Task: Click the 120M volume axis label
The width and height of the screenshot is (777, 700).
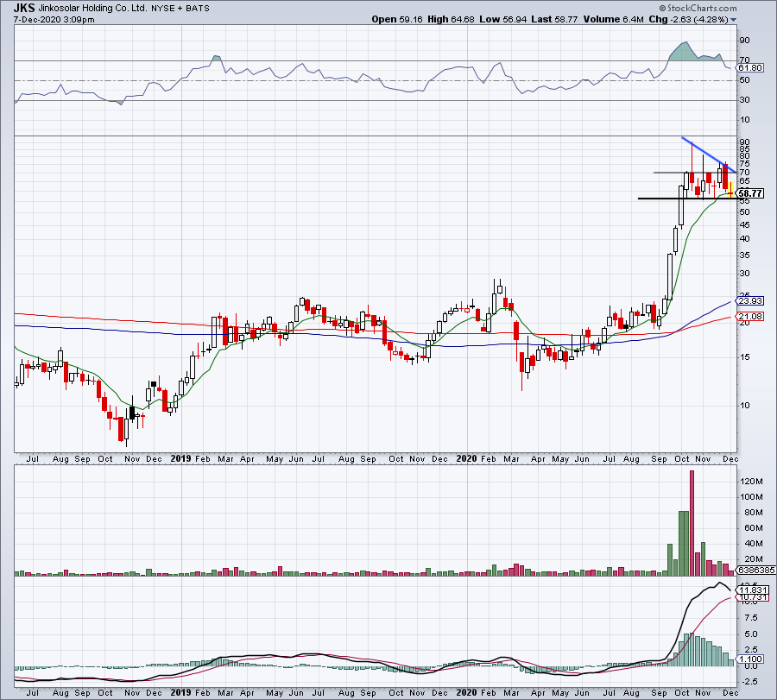Action: click(751, 482)
